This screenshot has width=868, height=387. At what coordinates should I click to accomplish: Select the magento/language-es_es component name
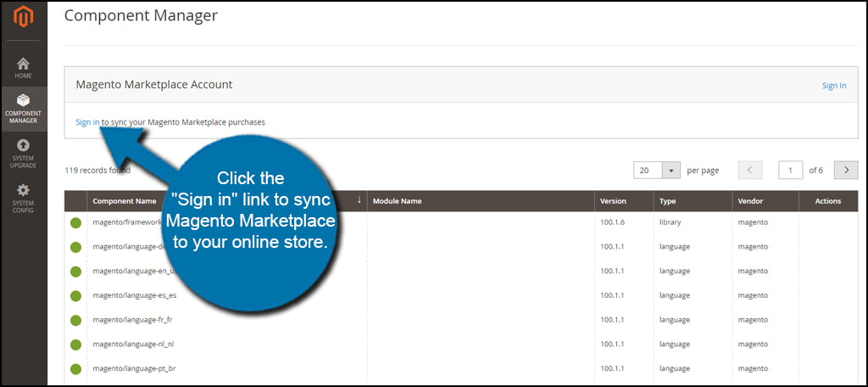[135, 295]
